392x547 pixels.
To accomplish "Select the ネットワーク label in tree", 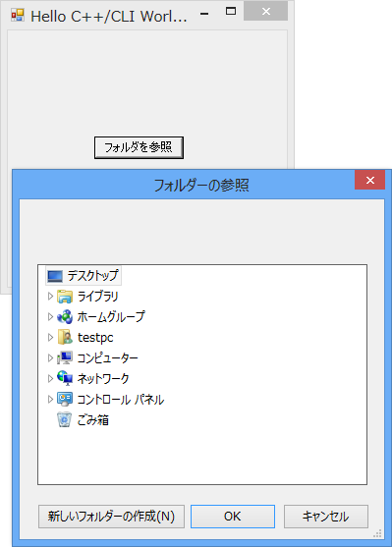I will click(103, 378).
